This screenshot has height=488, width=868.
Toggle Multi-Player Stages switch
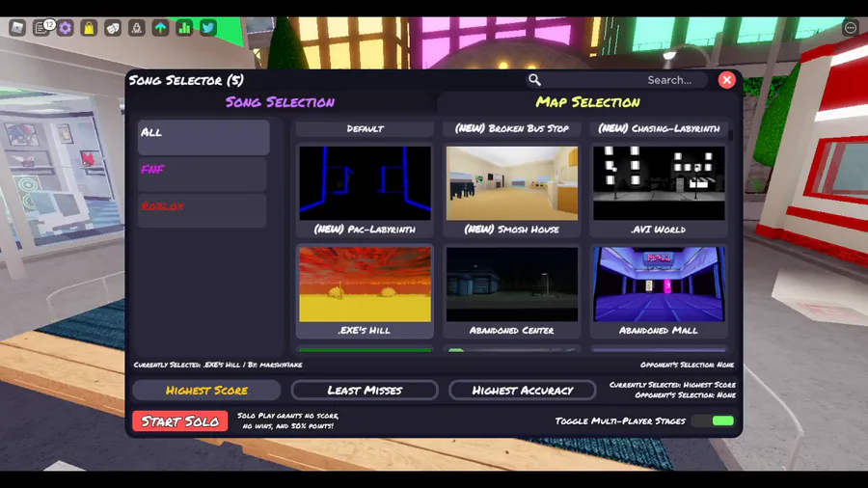click(x=714, y=421)
